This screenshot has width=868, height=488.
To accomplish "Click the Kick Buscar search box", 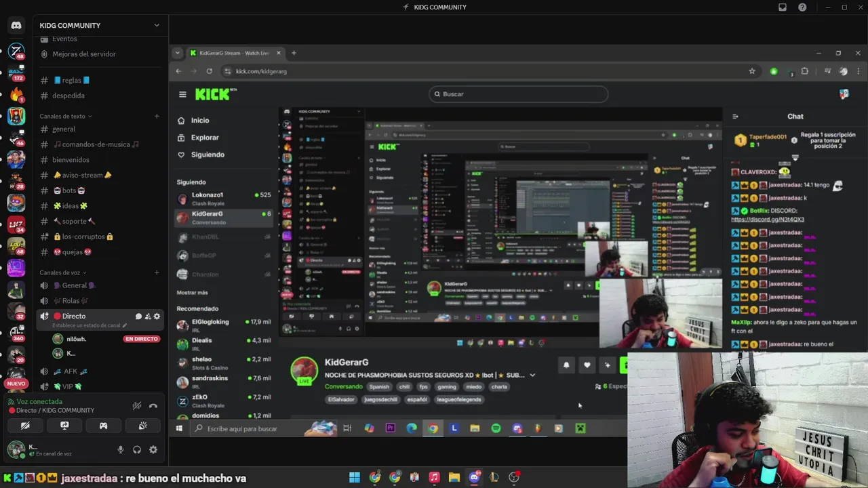I will click(x=519, y=94).
